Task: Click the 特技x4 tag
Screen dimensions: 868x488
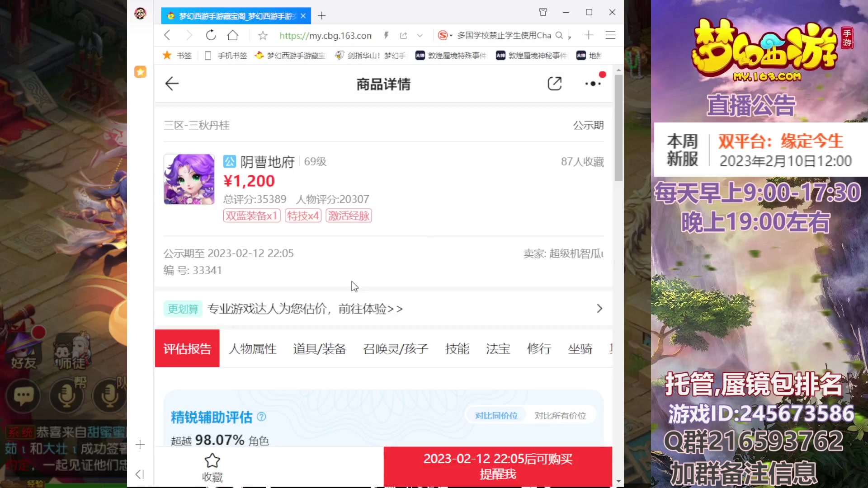Action: point(303,216)
